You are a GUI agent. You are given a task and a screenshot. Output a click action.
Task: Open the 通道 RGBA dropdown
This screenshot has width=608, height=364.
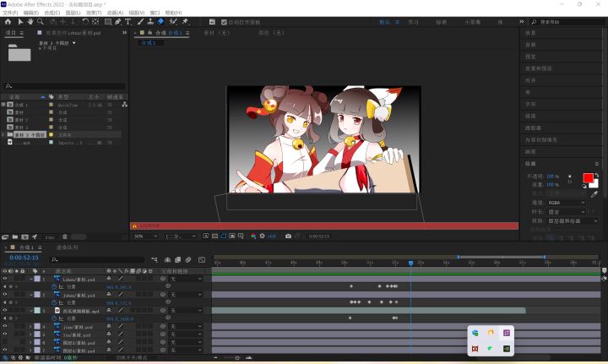coord(567,203)
